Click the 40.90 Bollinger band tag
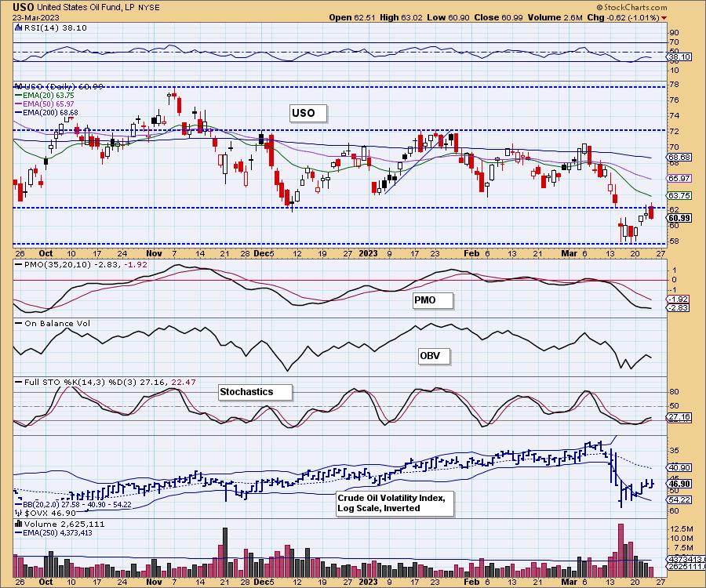Screen dimensions: 706x588 [x=679, y=468]
